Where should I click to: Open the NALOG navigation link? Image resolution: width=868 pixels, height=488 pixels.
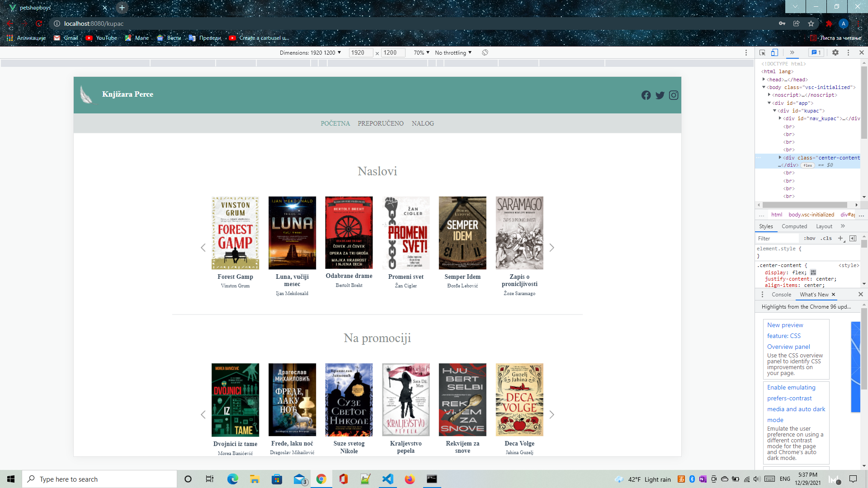[423, 123]
